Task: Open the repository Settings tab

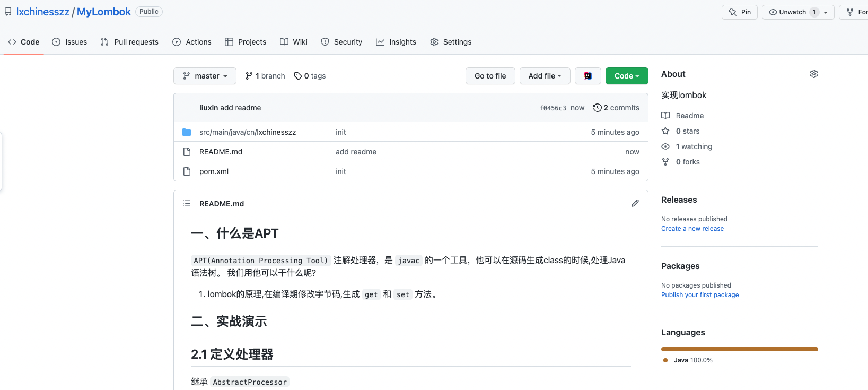Action: [451, 42]
